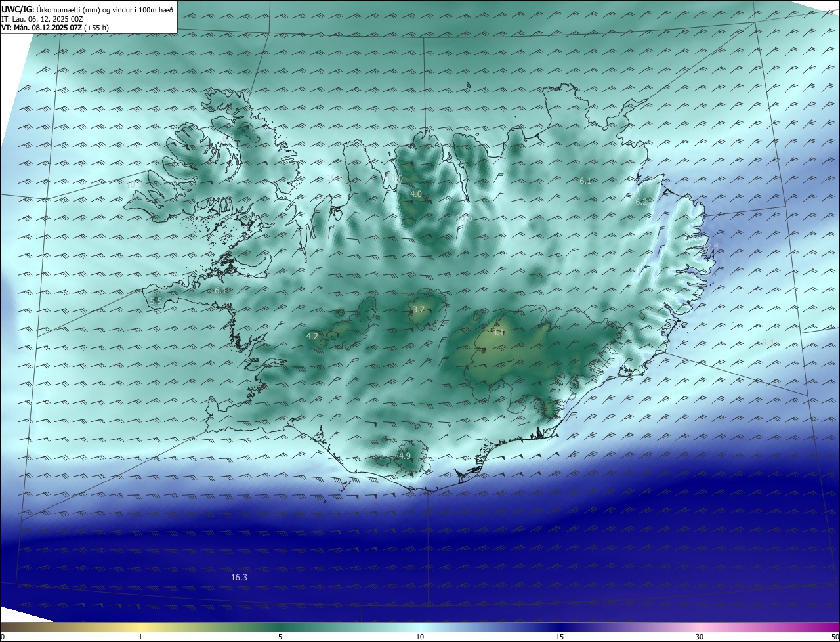
Task: Click the 1 tick on the color scale
Action: pyautogui.click(x=140, y=637)
